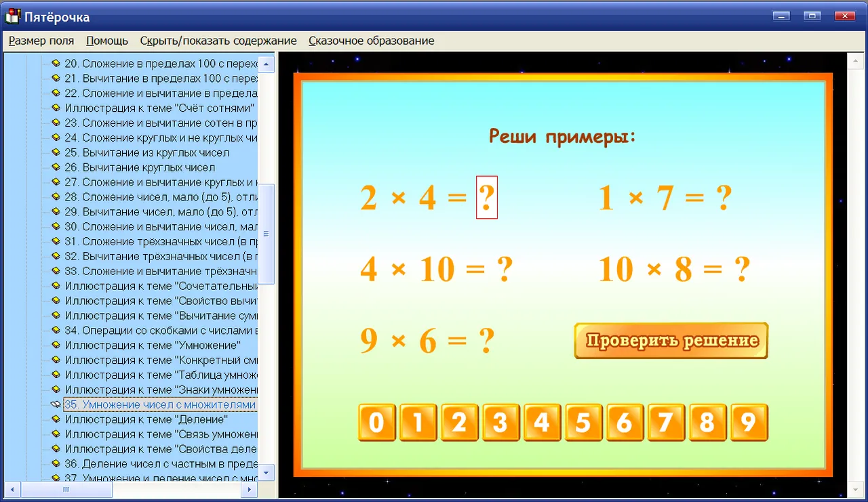Open Иллюстрация к теме "Таблица умнож"
The width and height of the screenshot is (868, 502).
[161, 375]
